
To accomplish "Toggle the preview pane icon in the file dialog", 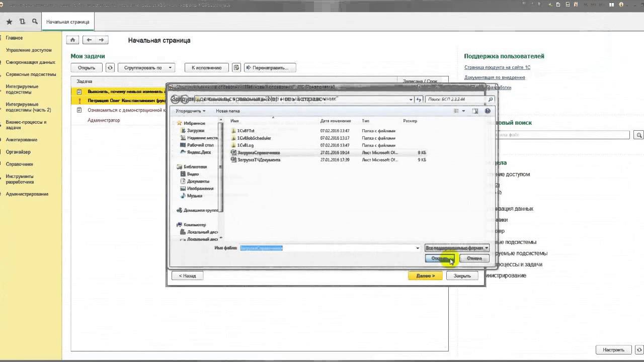I will pos(475,111).
